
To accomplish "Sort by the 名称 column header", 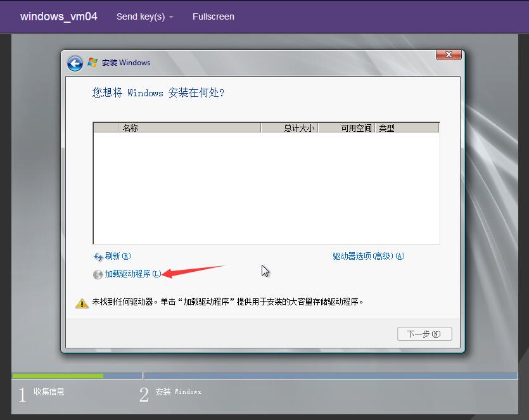I will coord(189,128).
